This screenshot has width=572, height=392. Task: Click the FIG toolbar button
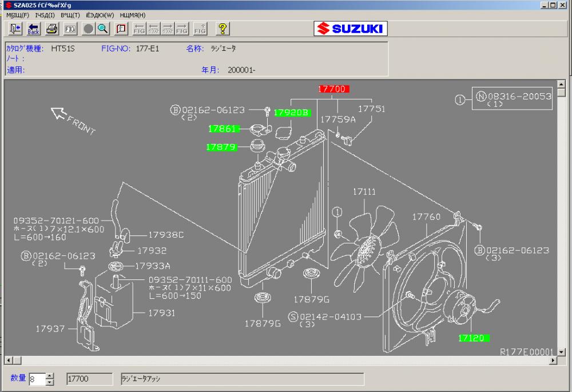click(x=70, y=29)
